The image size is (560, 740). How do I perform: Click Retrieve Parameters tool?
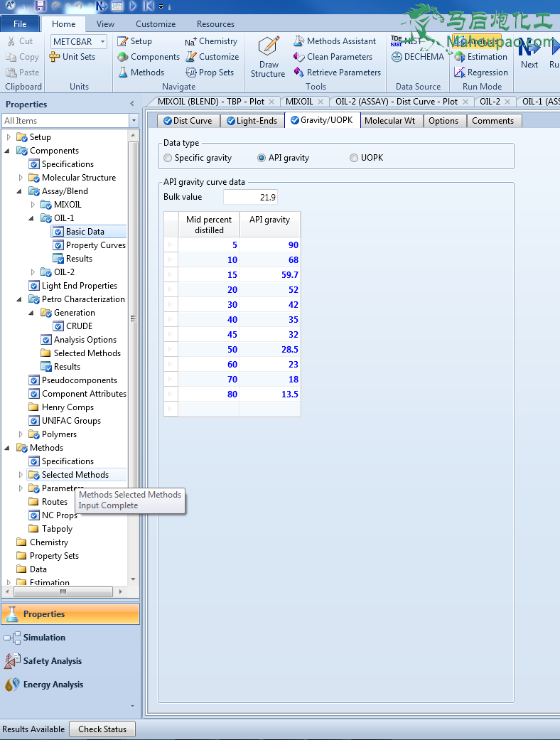[337, 73]
